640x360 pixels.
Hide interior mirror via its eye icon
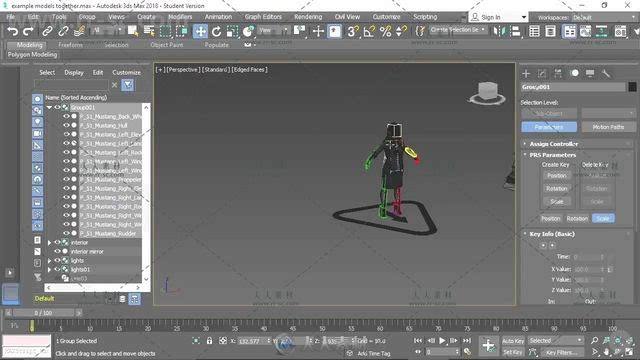tap(58, 251)
